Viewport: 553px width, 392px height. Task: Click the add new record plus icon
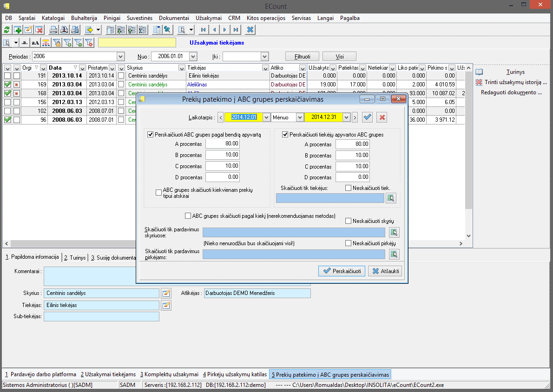click(x=18, y=30)
